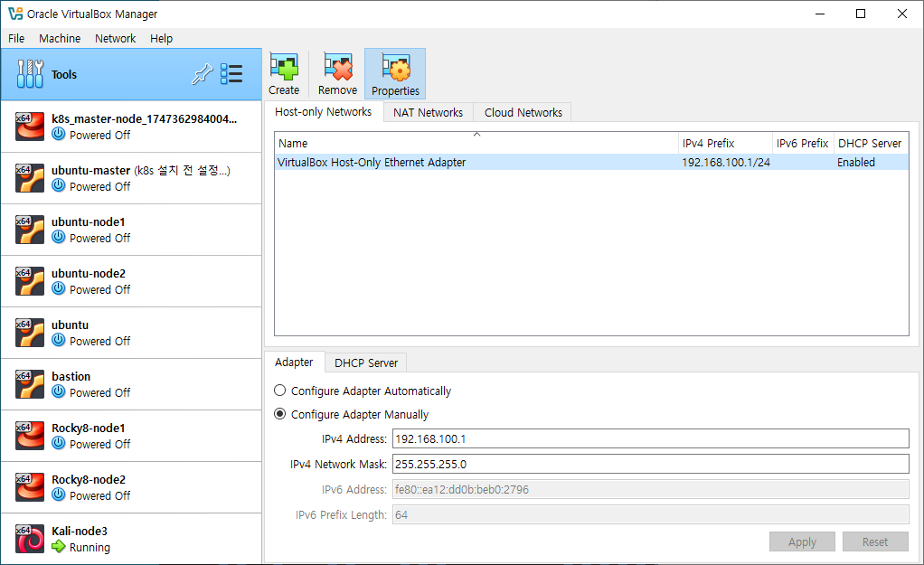Click the Apply button
Image resolution: width=924 pixels, height=565 pixels.
click(x=802, y=542)
